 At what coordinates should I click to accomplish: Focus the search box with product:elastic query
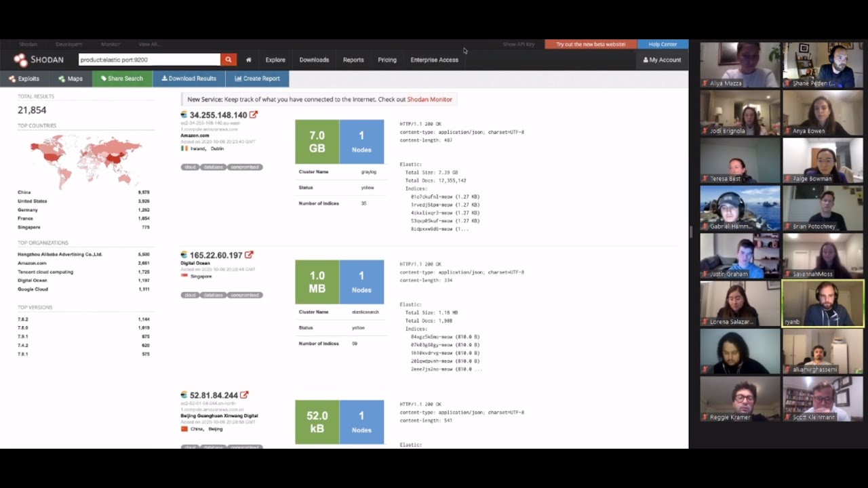coord(149,60)
